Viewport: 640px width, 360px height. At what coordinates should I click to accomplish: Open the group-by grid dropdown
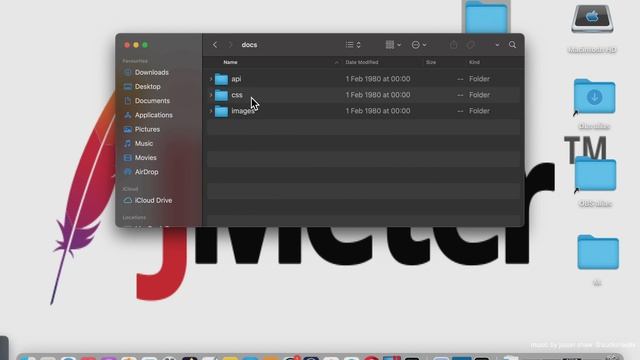[x=393, y=45]
